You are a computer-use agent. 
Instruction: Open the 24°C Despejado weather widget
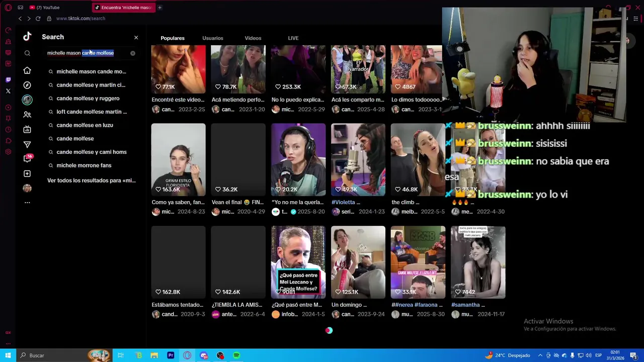coord(508,355)
